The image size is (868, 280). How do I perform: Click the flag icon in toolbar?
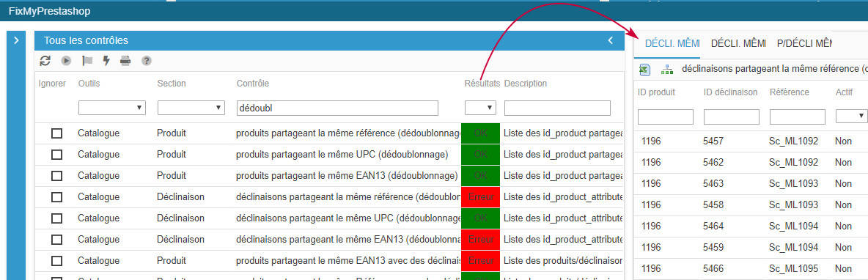point(87,61)
